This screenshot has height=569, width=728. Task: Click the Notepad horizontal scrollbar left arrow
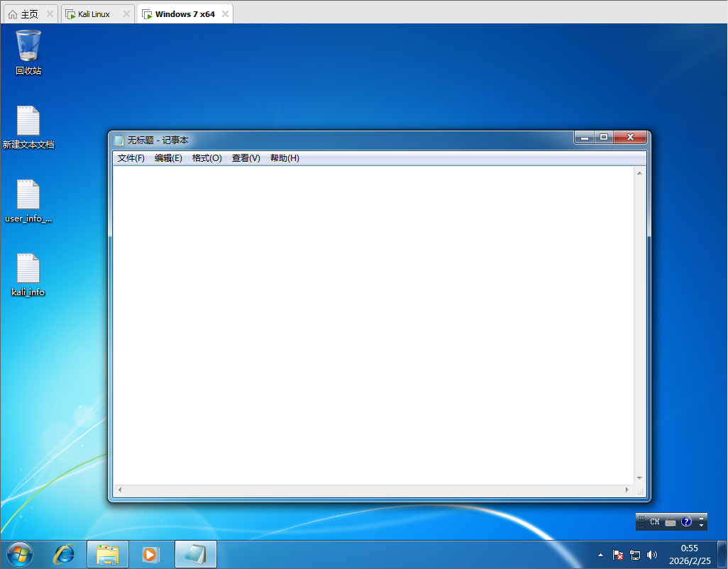tap(120, 490)
